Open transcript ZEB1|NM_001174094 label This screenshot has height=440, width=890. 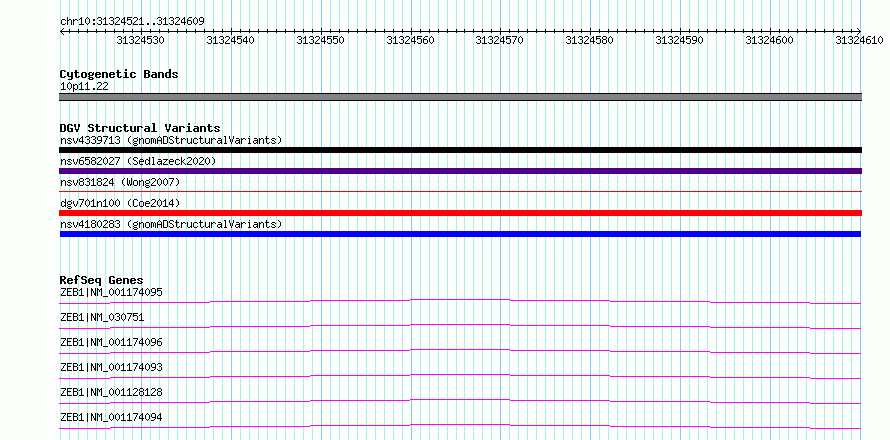click(x=111, y=417)
